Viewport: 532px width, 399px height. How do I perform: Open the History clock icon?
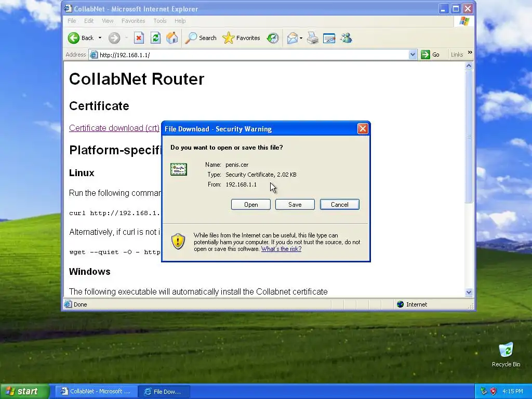273,38
